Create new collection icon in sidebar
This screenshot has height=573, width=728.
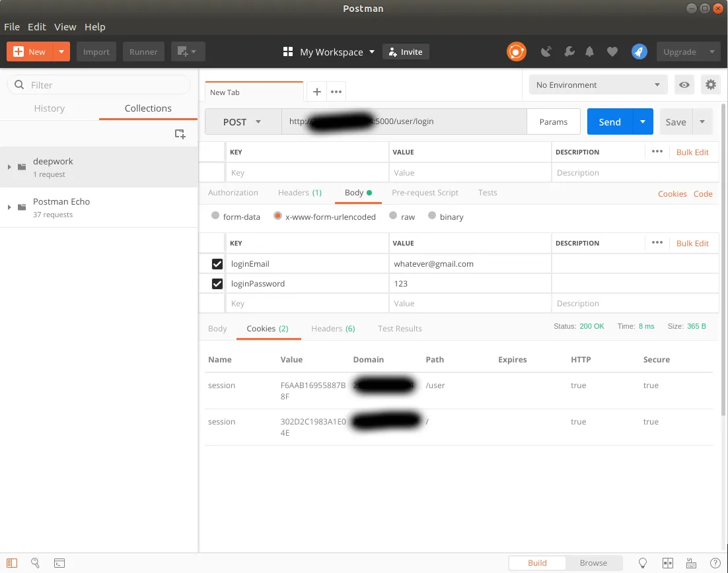point(180,134)
